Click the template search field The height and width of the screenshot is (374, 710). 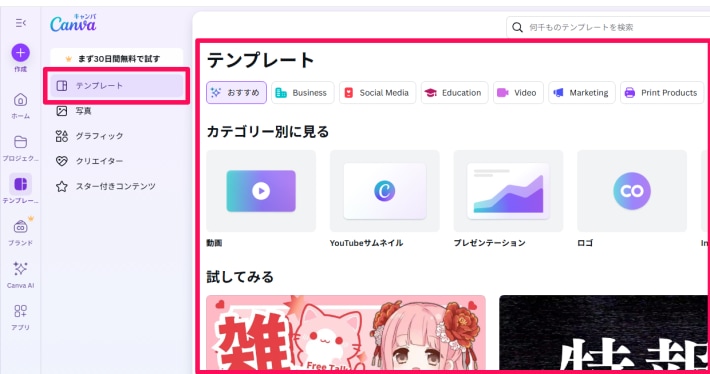[x=608, y=27]
